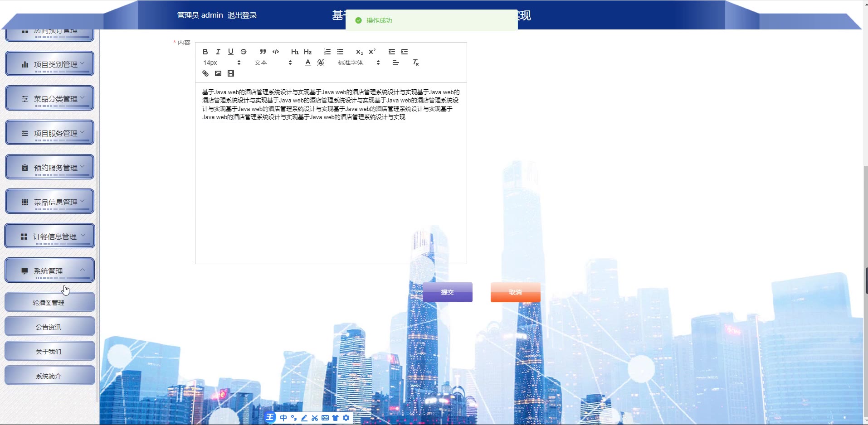Open the 轮播图管理 submenu item
Image resolution: width=868 pixels, height=425 pixels.
(50, 302)
